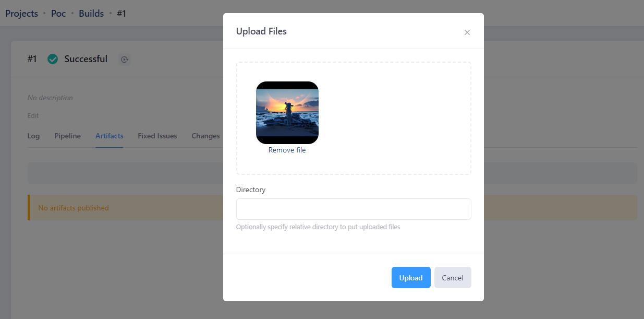
Task: Close the Upload Files dialog
Action: [x=467, y=32]
